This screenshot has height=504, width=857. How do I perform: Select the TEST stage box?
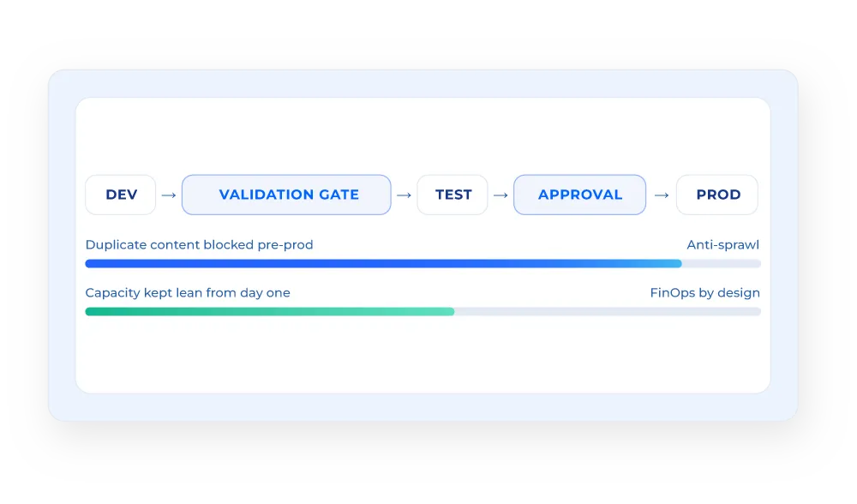pyautogui.click(x=452, y=195)
